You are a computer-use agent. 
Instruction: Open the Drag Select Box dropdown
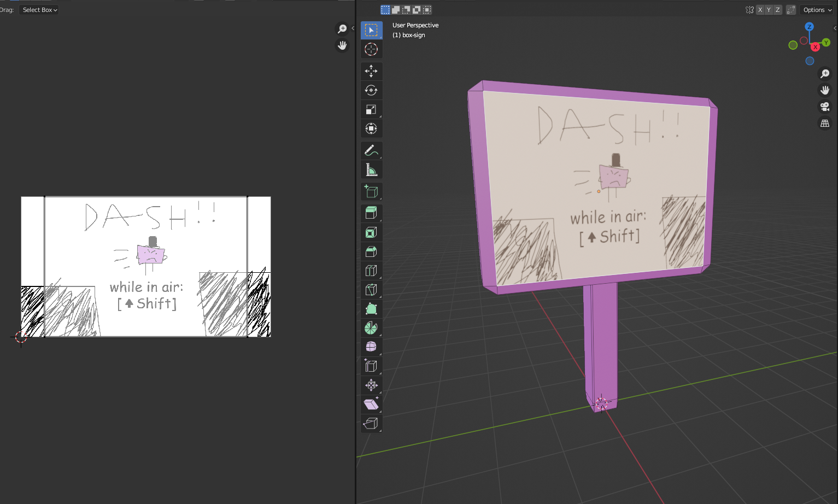point(40,10)
